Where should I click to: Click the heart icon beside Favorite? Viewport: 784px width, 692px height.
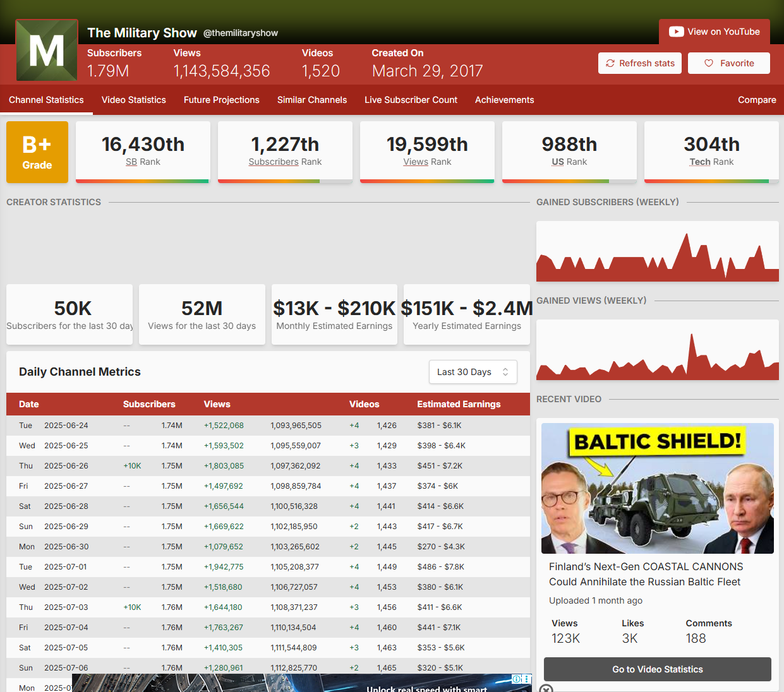pyautogui.click(x=709, y=63)
